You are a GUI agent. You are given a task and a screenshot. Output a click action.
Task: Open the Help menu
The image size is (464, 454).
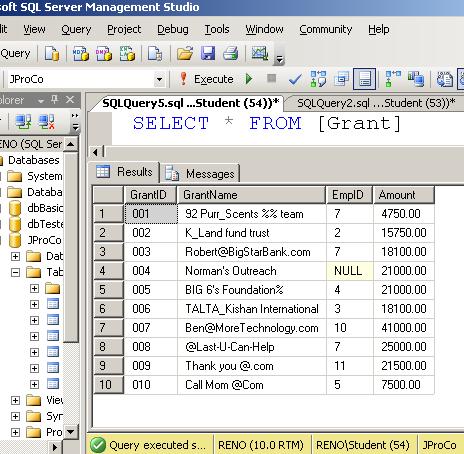coord(379,29)
